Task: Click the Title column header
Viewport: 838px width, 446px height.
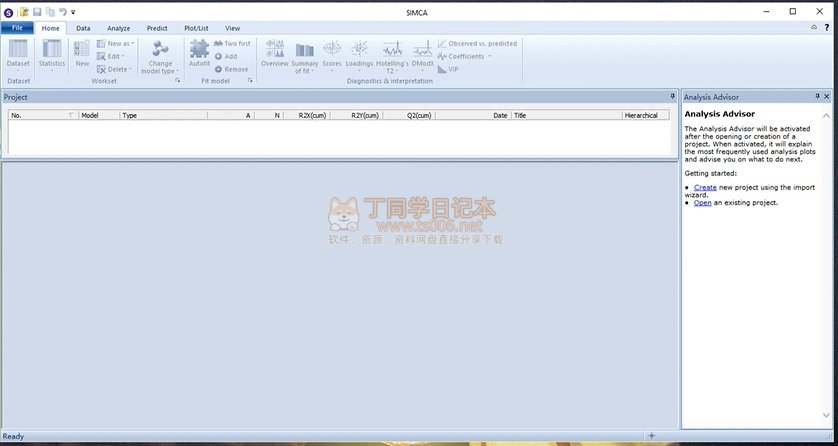Action: [x=567, y=115]
